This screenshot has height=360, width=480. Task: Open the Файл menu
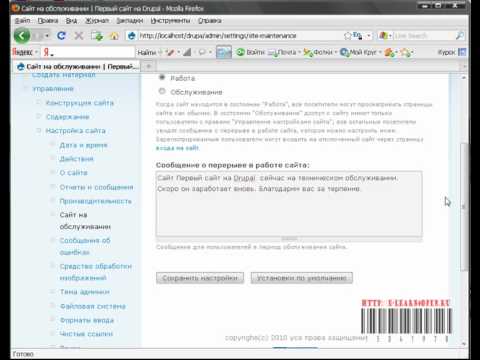point(22,21)
